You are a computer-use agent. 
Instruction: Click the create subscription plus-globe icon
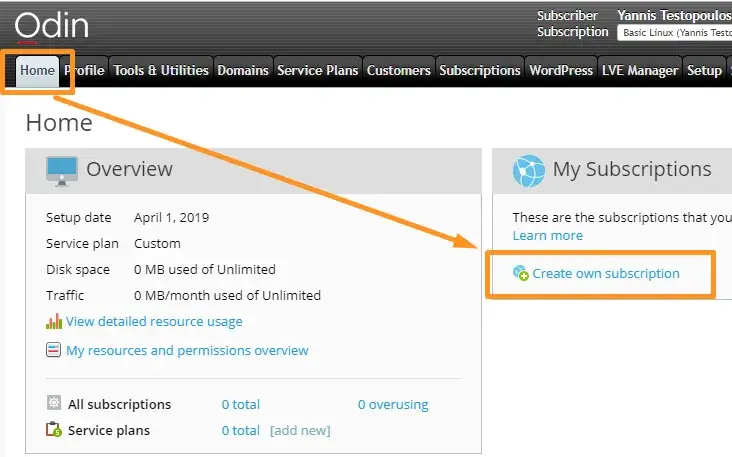tap(521, 273)
